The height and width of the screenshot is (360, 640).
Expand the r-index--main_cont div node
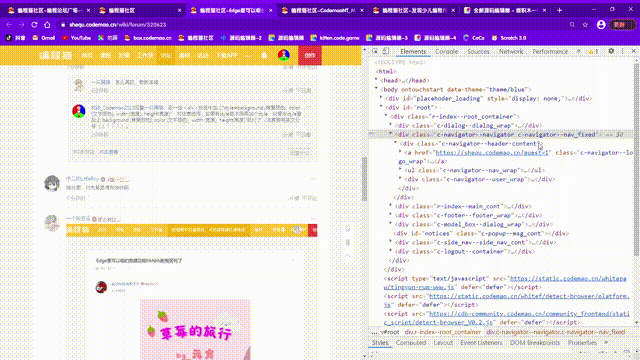click(x=391, y=206)
